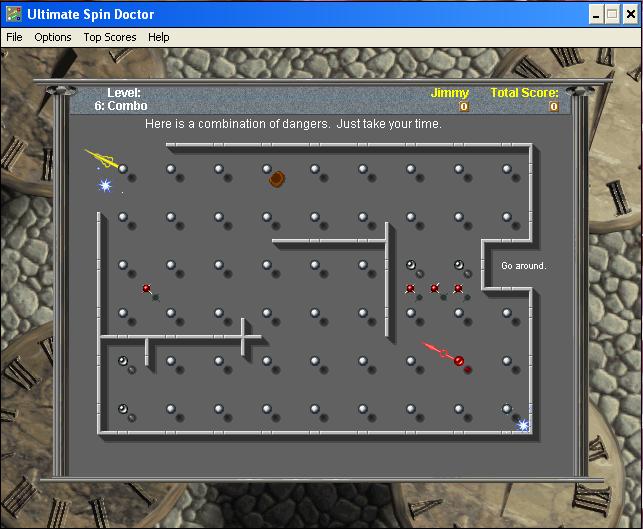Click the 'Go around.' hint text
Image resolution: width=643 pixels, height=529 pixels.
click(523, 266)
